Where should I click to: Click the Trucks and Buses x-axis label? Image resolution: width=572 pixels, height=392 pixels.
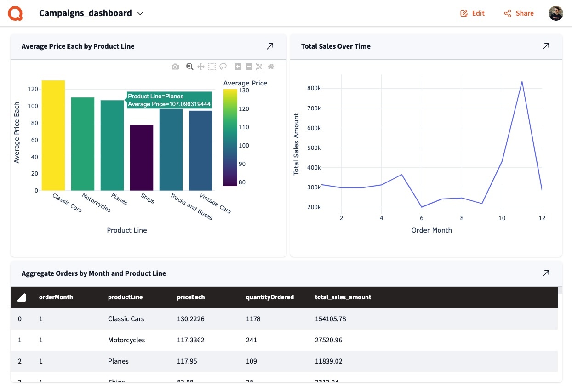tap(191, 206)
